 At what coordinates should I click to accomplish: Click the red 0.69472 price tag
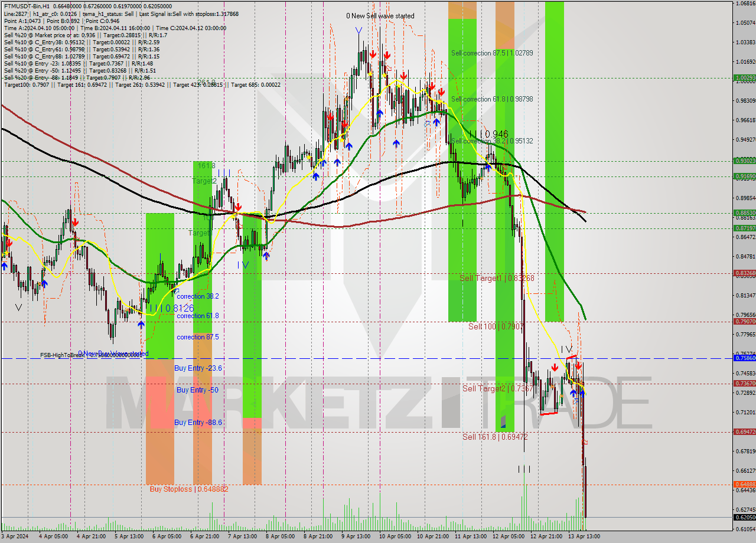click(x=744, y=431)
